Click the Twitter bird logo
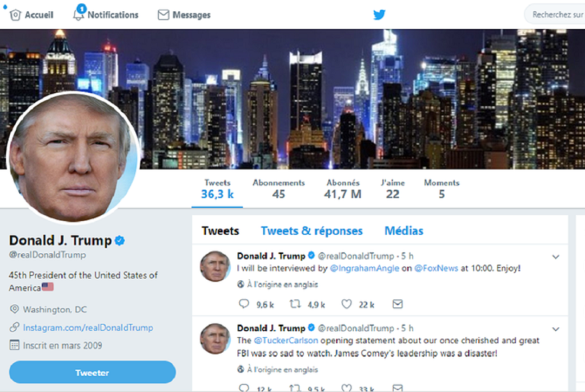This screenshot has height=392, width=585. pos(379,14)
